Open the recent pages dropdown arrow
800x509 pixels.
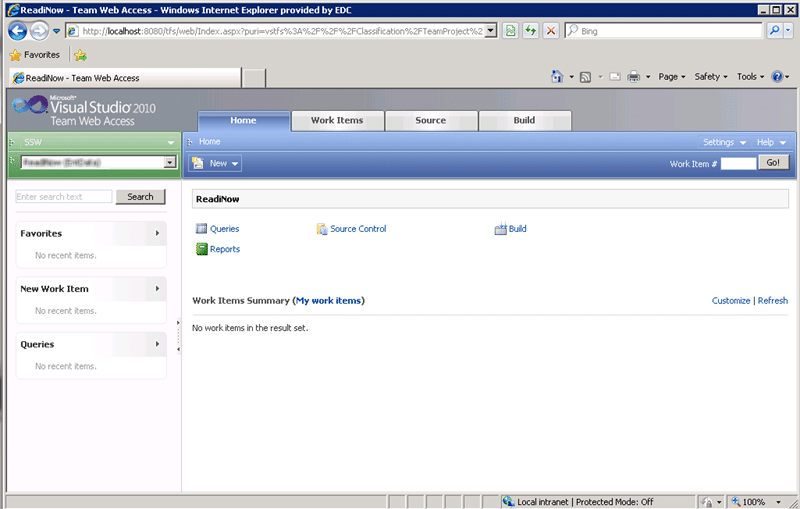[57, 31]
